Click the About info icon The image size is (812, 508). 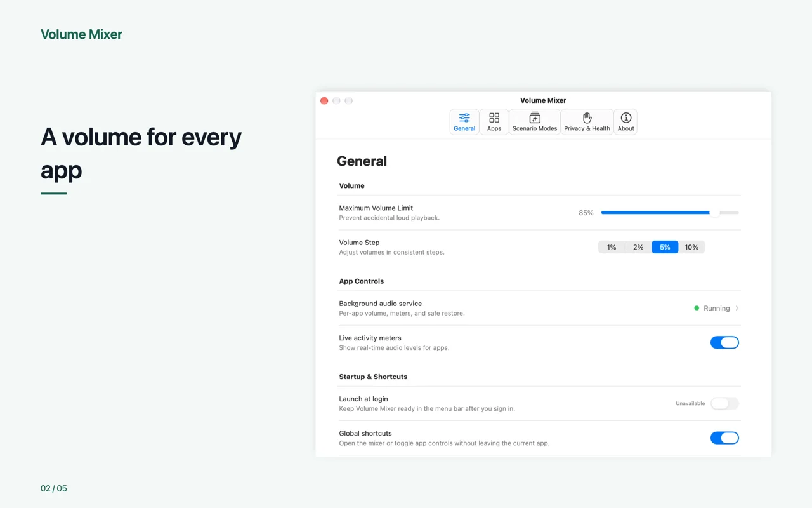coord(626,117)
